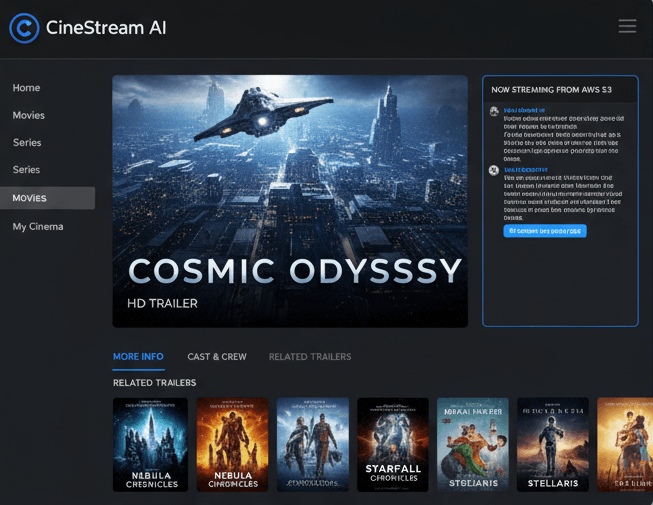Open Movies item directly below Home

(28, 115)
